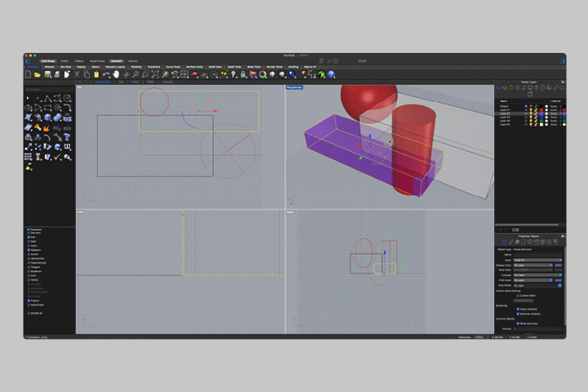Toggle the History button

[133, 60]
